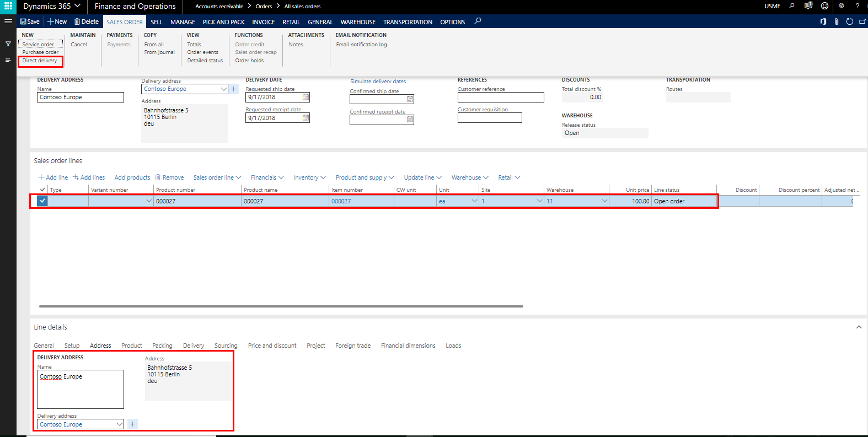Open the Requested receipt date calendar picker
Image resolution: width=868 pixels, height=437 pixels.
tap(306, 117)
